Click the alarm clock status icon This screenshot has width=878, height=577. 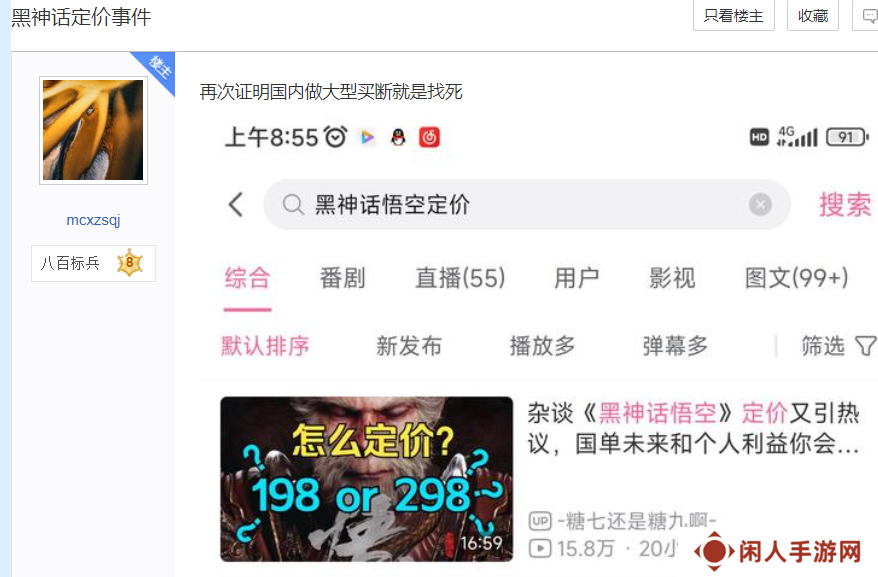coord(336,137)
